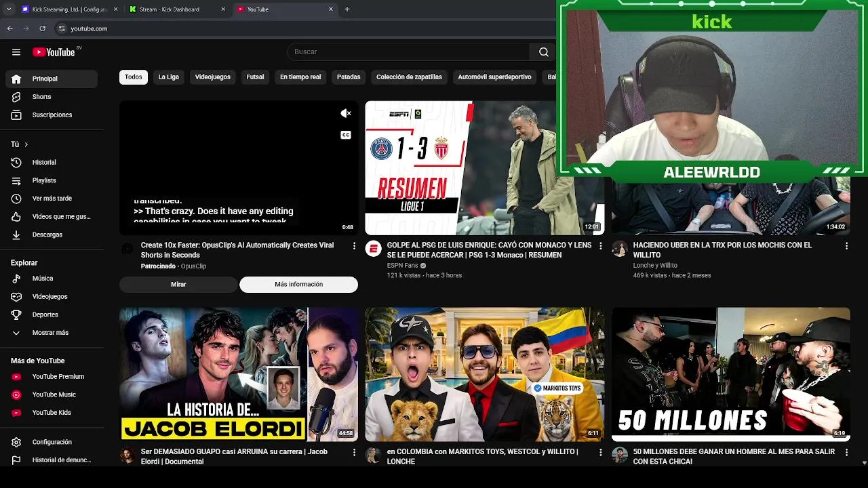Open options menu for the OpusClip ad
This screenshot has width=868, height=488.
(354, 246)
